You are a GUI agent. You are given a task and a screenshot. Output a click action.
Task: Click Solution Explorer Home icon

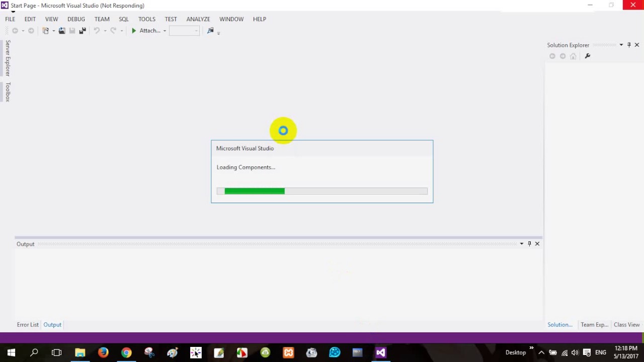pos(573,56)
